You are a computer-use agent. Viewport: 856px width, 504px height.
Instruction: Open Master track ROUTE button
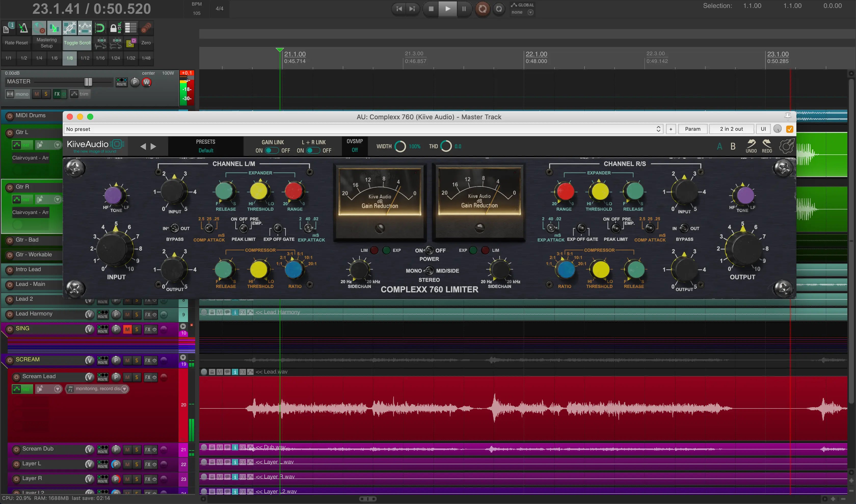122,82
